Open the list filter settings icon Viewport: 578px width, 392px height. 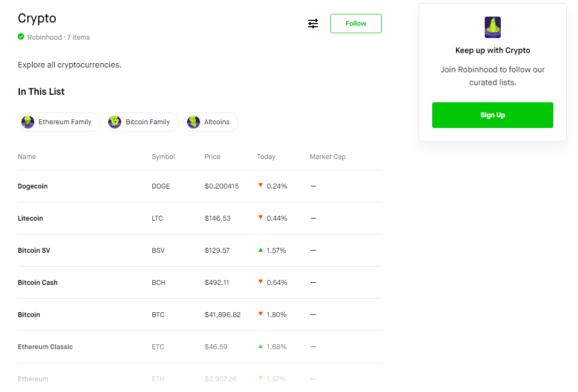pos(313,24)
